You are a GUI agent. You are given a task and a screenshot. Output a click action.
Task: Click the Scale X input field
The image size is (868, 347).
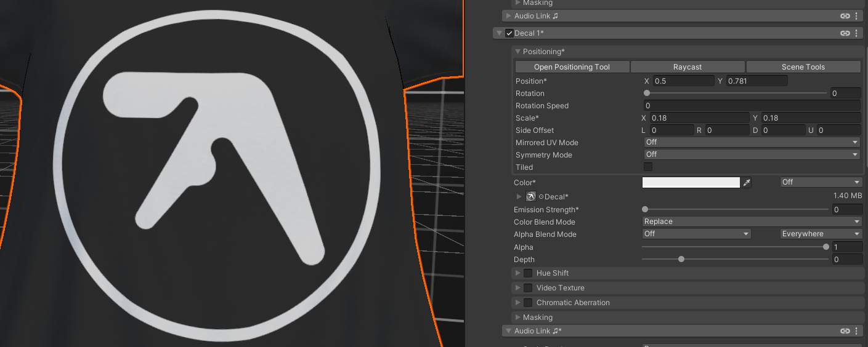tap(700, 118)
